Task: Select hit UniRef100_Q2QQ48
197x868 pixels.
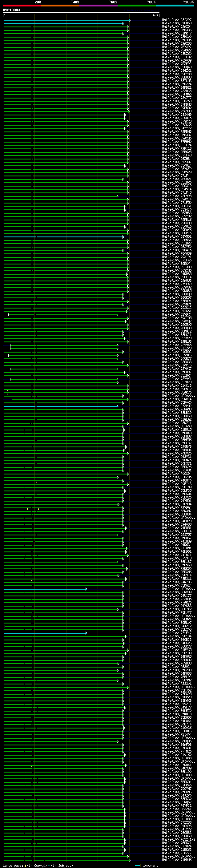Action: [177, 67]
